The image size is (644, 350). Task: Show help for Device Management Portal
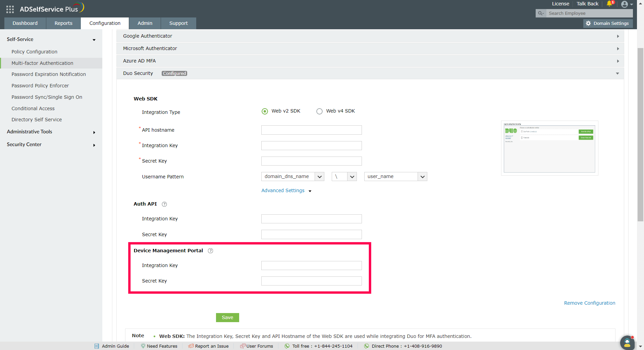click(211, 251)
